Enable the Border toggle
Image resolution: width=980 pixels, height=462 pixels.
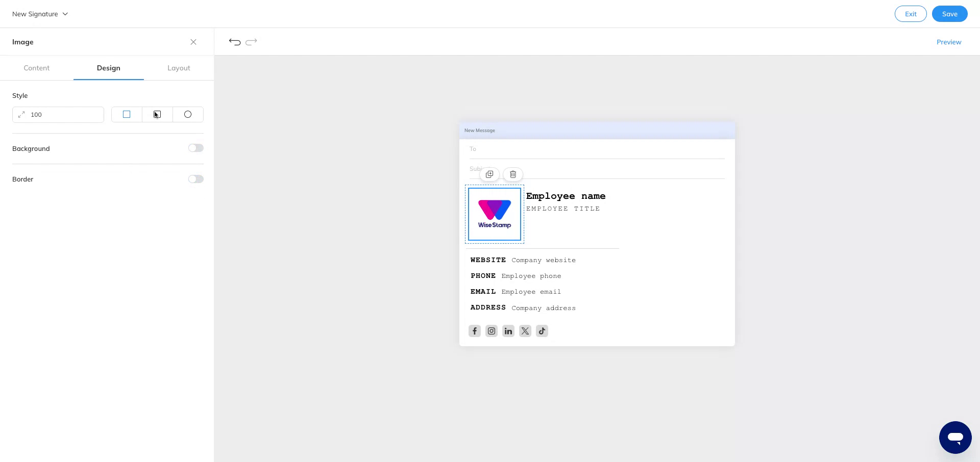coord(195,179)
